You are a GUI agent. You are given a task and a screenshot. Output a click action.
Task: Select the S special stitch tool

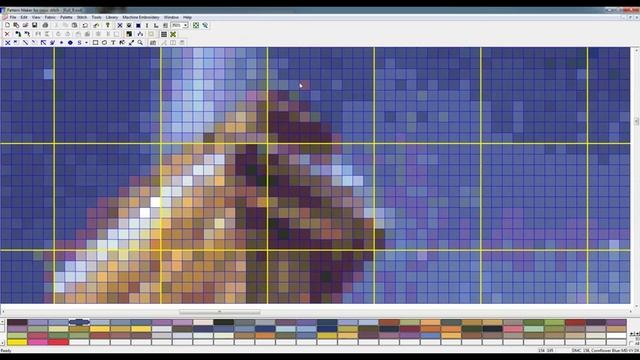point(80,42)
